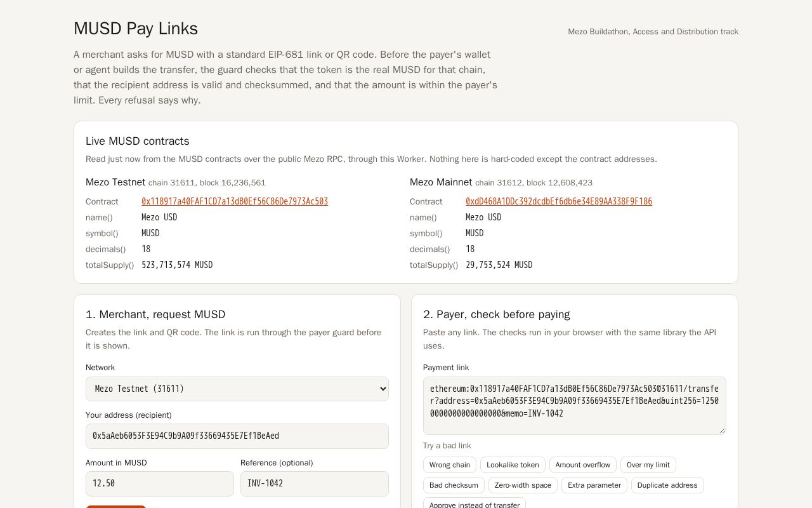Choose the 'Amount overflow' bad link
The image size is (812, 508).
583,465
